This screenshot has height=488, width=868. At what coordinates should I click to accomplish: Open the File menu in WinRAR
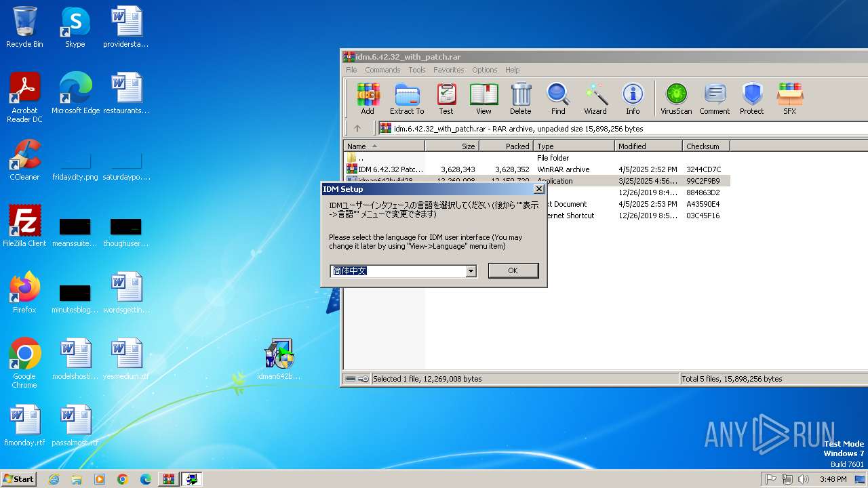pos(351,70)
